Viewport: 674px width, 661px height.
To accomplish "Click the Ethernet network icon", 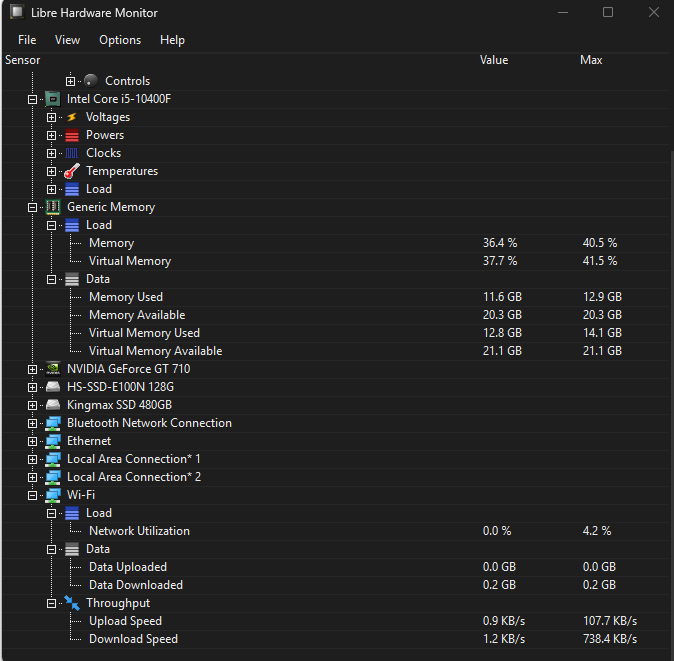I will (x=53, y=441).
